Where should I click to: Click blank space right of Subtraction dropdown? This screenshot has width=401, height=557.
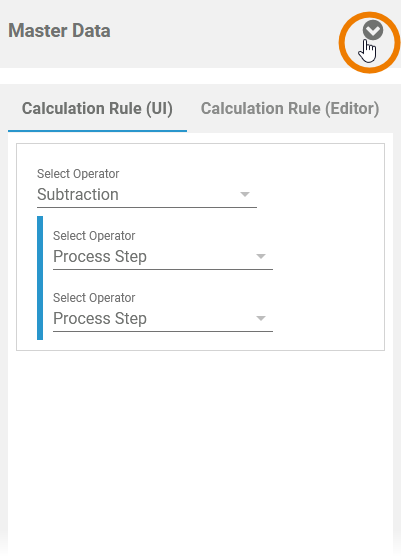tap(320, 194)
